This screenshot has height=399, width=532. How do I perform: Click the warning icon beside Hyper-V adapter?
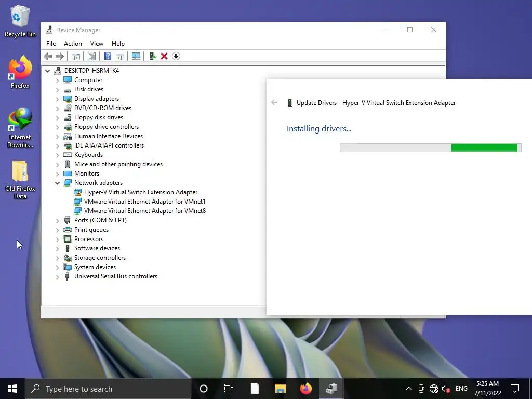click(x=78, y=192)
